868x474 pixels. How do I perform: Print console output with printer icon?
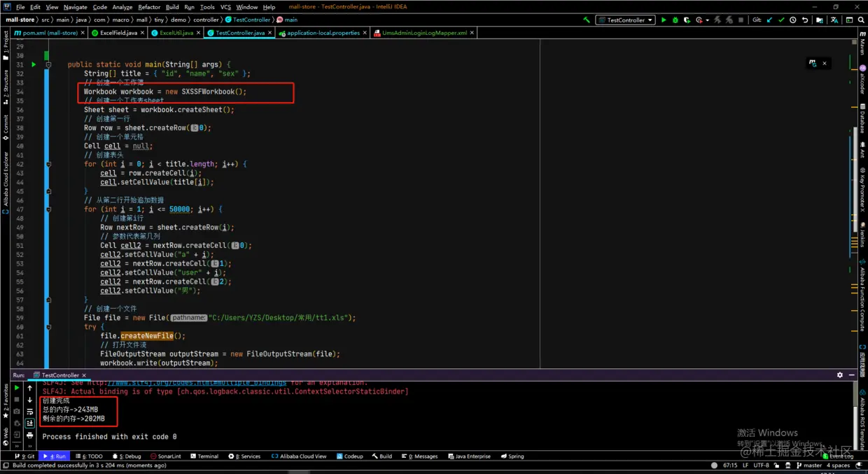(29, 435)
